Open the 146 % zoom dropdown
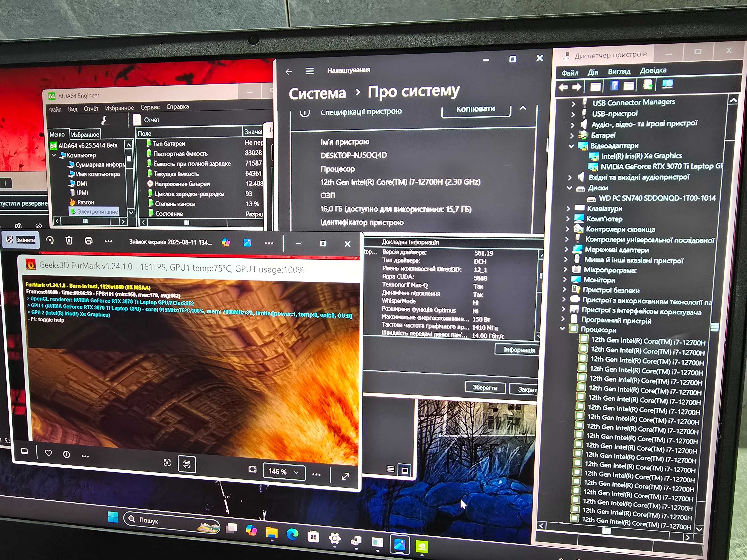This screenshot has height=560, width=747. point(284,472)
